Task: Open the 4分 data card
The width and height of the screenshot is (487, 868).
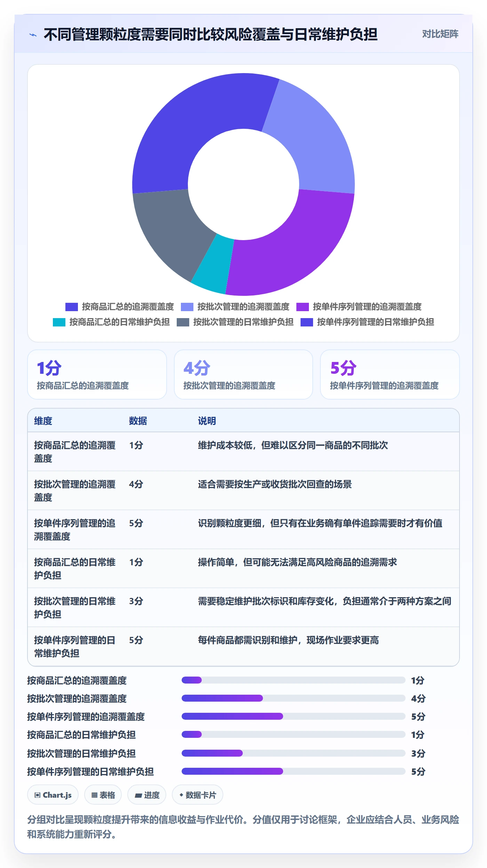Action: [243, 374]
